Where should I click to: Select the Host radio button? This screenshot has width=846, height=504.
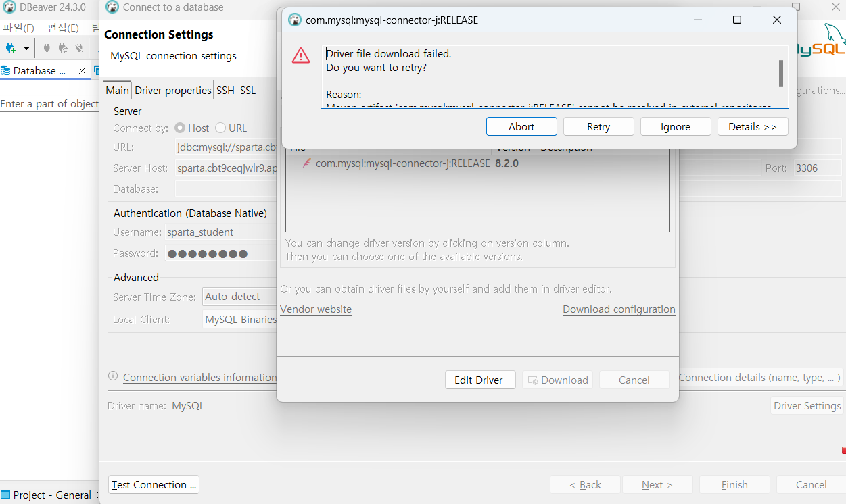[180, 128]
